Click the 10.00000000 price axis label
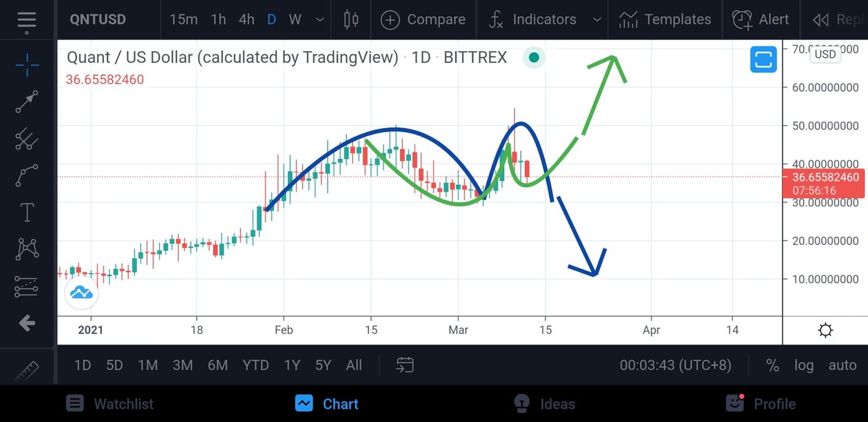This screenshot has height=422, width=868. tap(825, 279)
